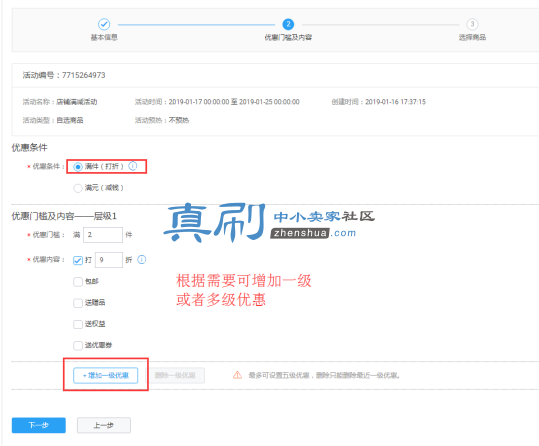Go to step label 基本信息

(104, 37)
